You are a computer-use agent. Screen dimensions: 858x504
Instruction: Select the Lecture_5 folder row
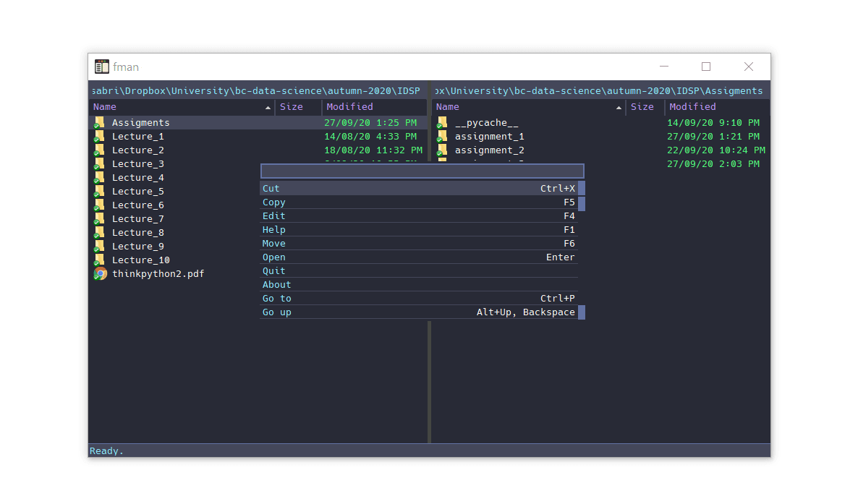137,192
